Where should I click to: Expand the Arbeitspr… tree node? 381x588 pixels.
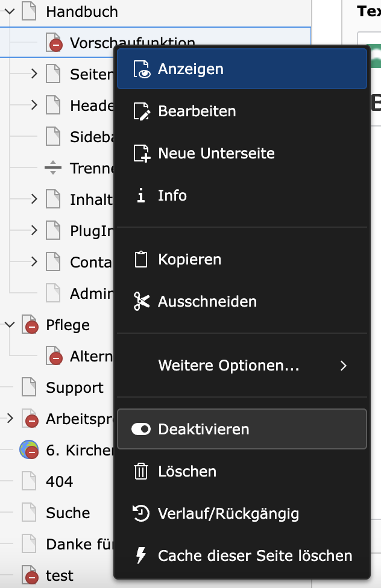10,418
